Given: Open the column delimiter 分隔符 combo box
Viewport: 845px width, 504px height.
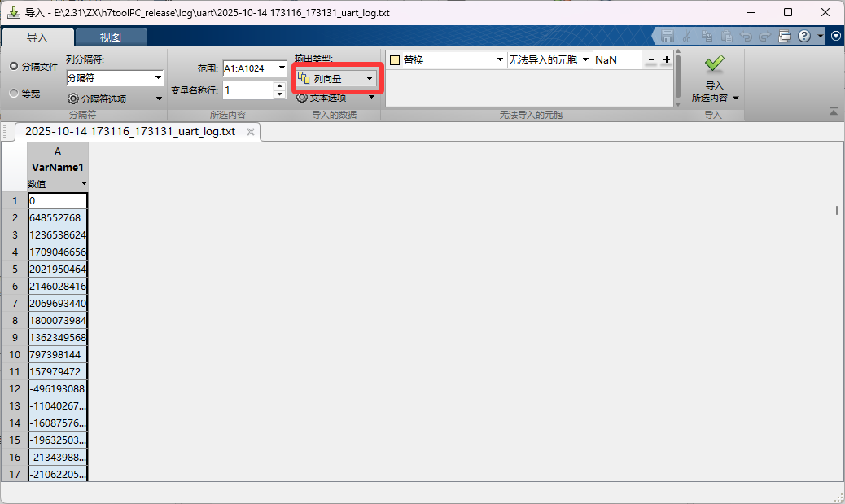Looking at the screenshot, I should (x=115, y=78).
